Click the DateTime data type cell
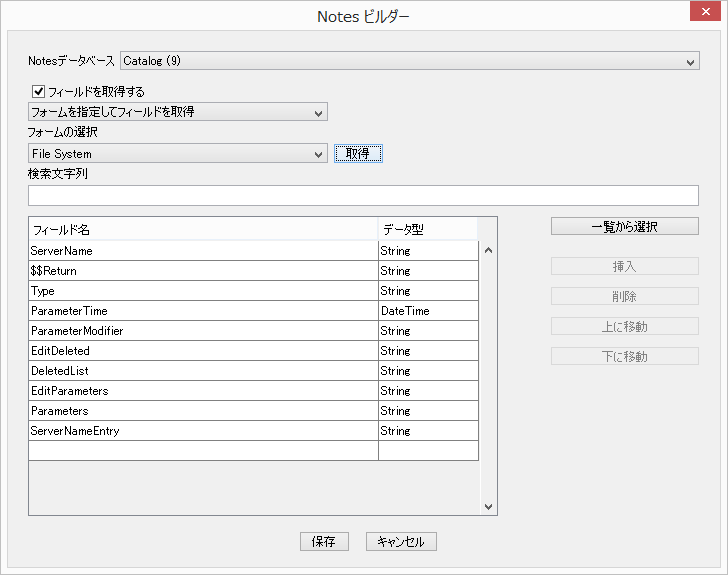This screenshot has height=575, width=728. coord(428,311)
